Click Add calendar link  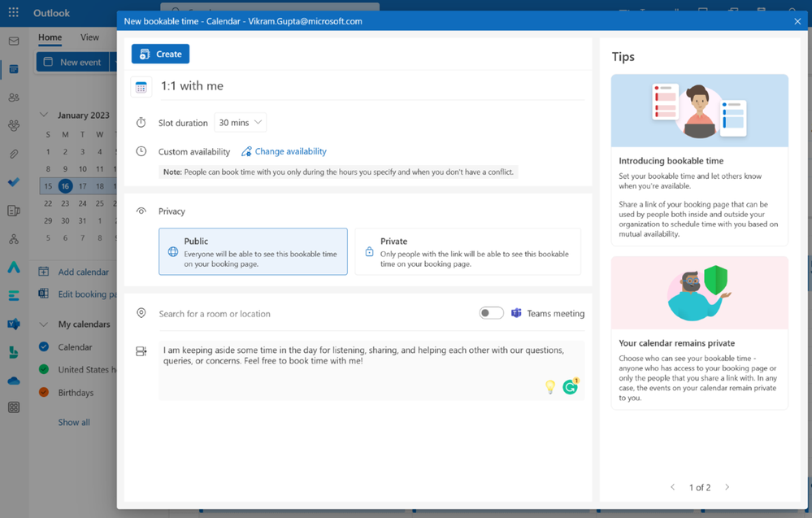click(84, 272)
